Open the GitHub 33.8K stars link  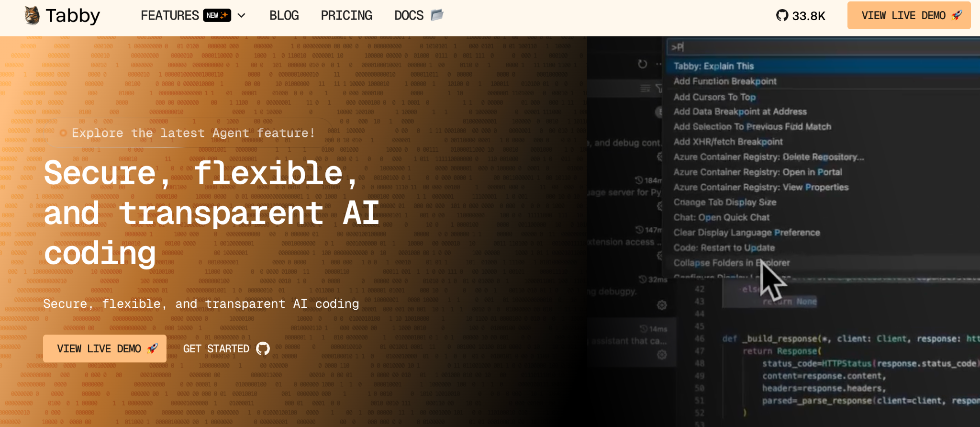click(x=801, y=16)
